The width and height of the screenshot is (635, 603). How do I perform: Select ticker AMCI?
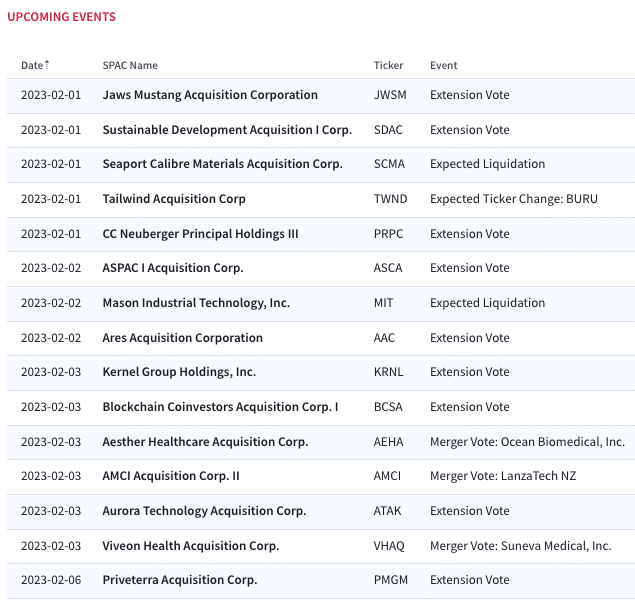click(387, 476)
